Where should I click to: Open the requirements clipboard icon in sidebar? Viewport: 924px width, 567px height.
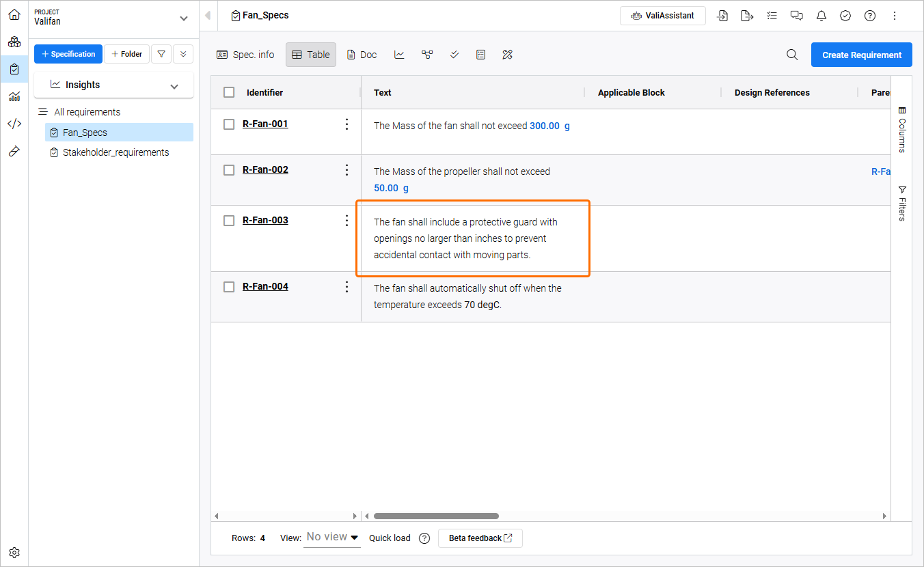(14, 69)
